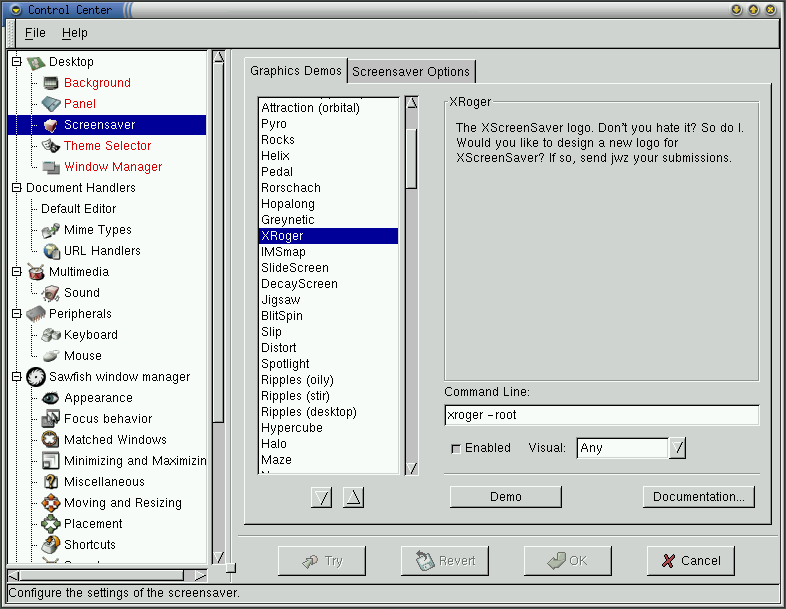Switch to Screensaver Options tab
786x609 pixels.
coord(410,72)
